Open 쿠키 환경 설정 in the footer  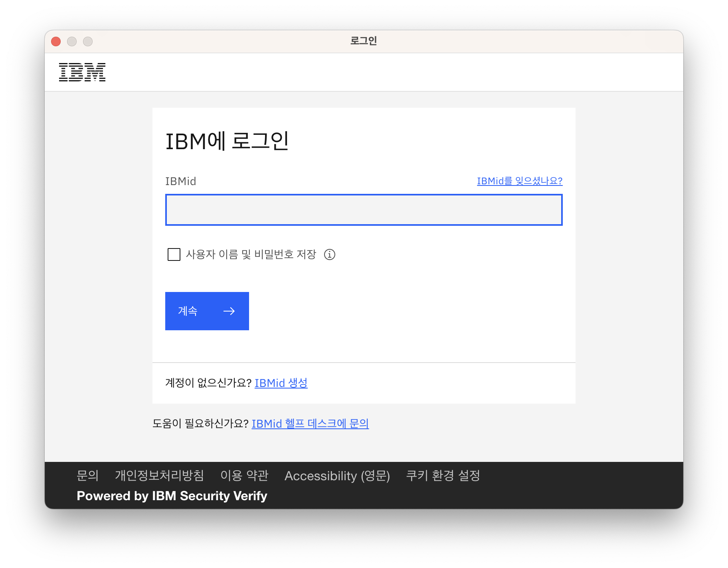[443, 475]
